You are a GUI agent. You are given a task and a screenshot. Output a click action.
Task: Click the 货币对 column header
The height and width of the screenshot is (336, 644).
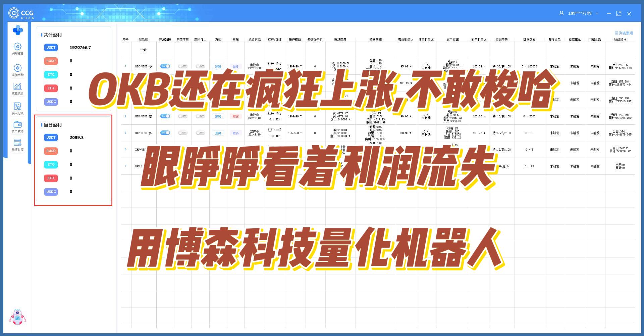click(144, 40)
